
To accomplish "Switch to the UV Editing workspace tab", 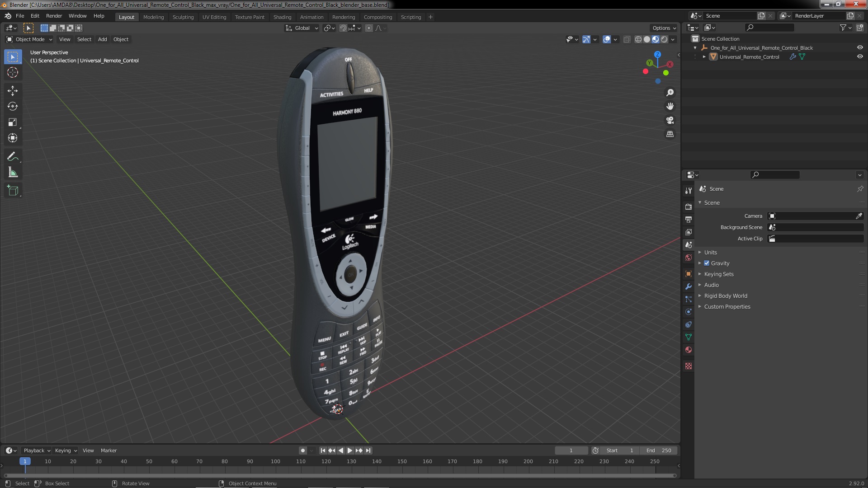I will [x=214, y=17].
